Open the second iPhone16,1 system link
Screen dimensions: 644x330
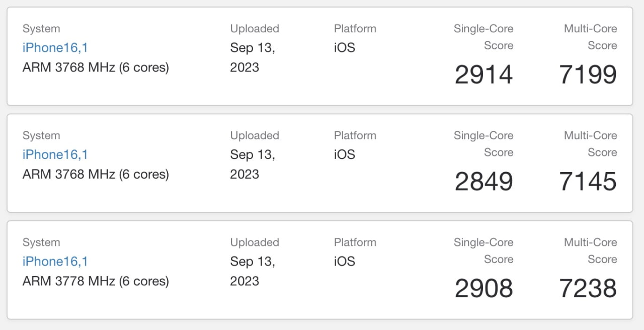click(55, 154)
